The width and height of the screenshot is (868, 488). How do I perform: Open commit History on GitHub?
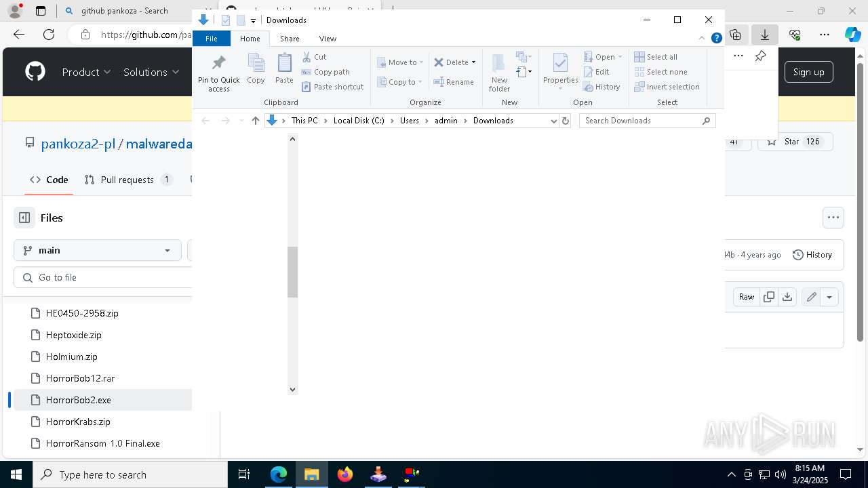pyautogui.click(x=812, y=255)
